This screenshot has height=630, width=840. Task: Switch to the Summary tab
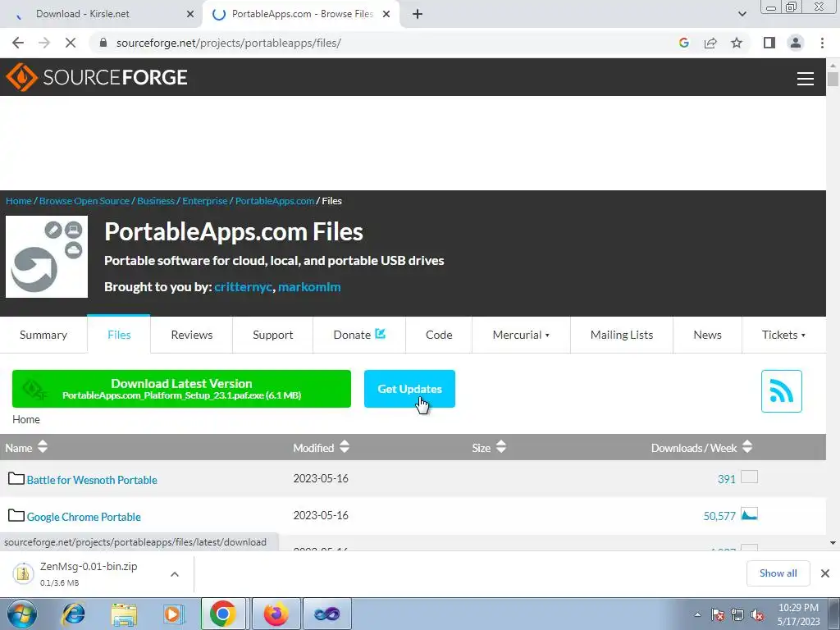[43, 335]
